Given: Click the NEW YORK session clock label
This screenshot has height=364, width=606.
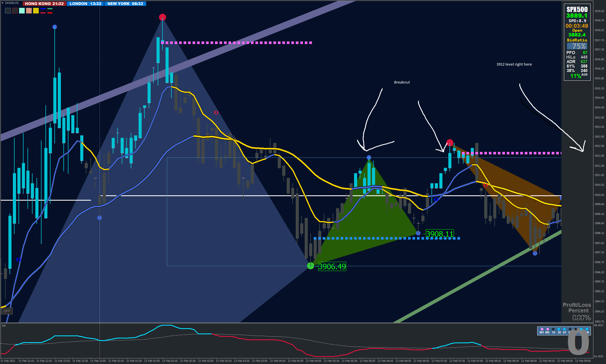Looking at the screenshot, I should point(125,4).
